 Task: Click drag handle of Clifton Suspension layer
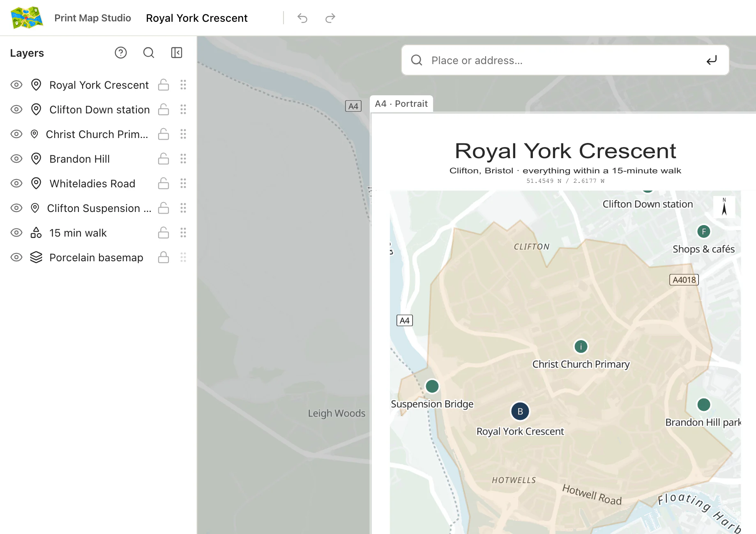click(x=183, y=208)
